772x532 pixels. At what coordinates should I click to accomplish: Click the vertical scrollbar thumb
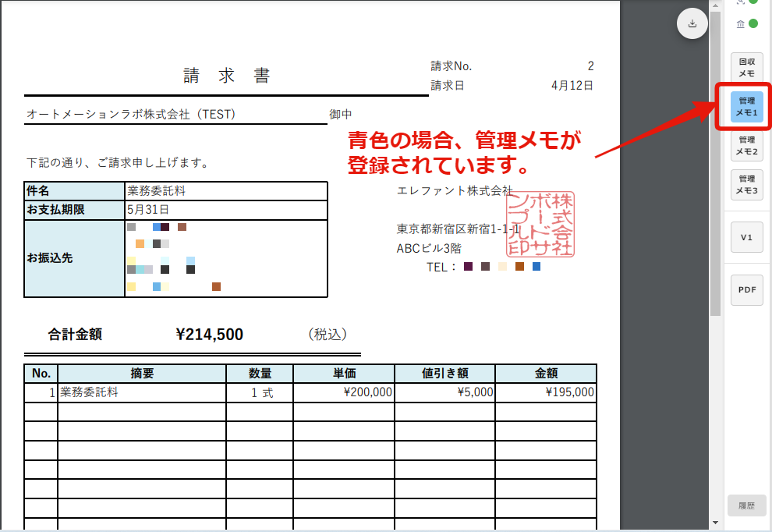(x=715, y=162)
